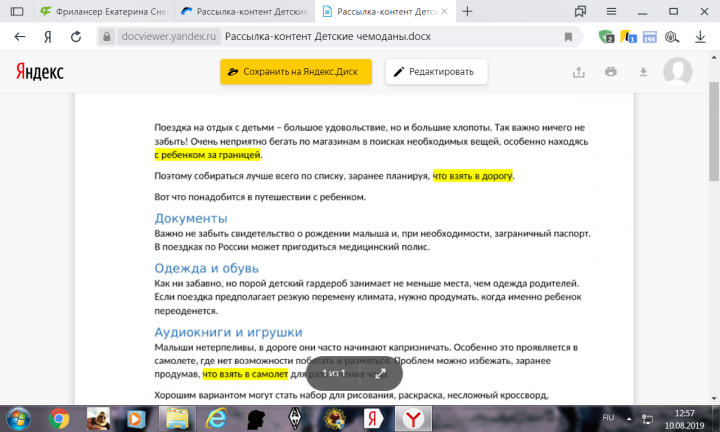Download the document file
The height and width of the screenshot is (432, 720).
click(643, 72)
